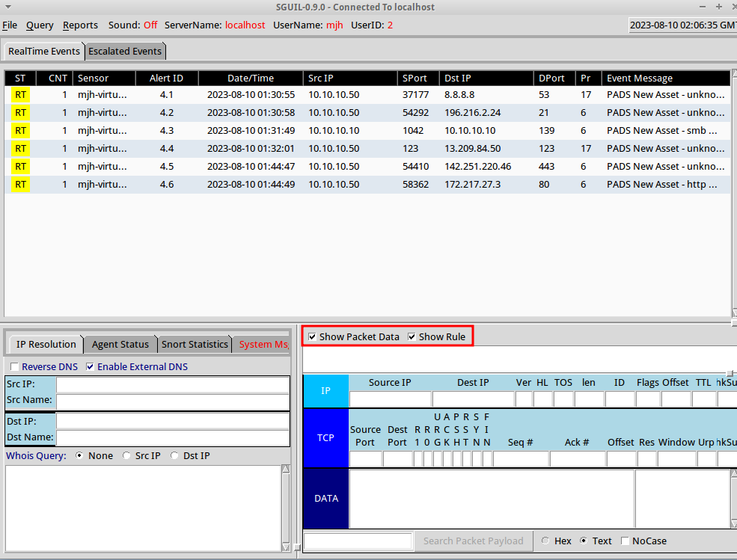Open the File menu
The width and height of the screenshot is (737, 560).
pyautogui.click(x=10, y=25)
